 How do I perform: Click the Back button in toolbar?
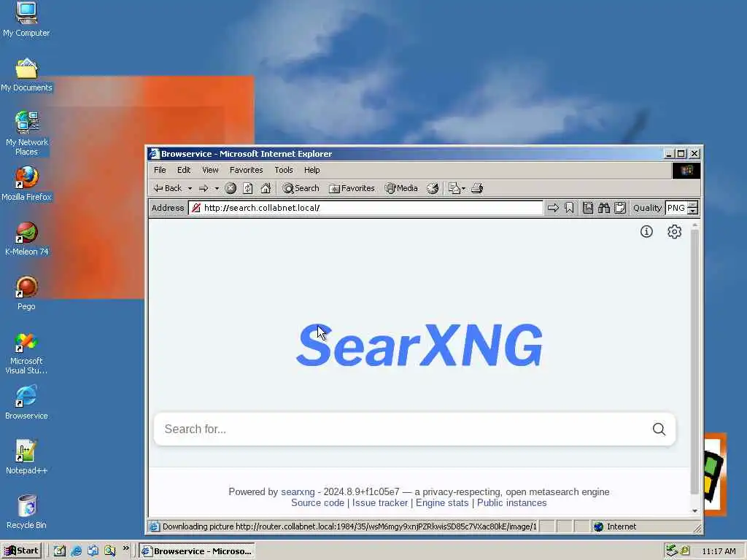coord(168,188)
